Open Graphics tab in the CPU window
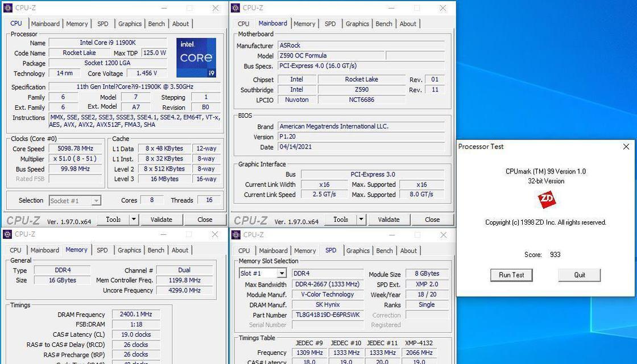 pos(130,23)
